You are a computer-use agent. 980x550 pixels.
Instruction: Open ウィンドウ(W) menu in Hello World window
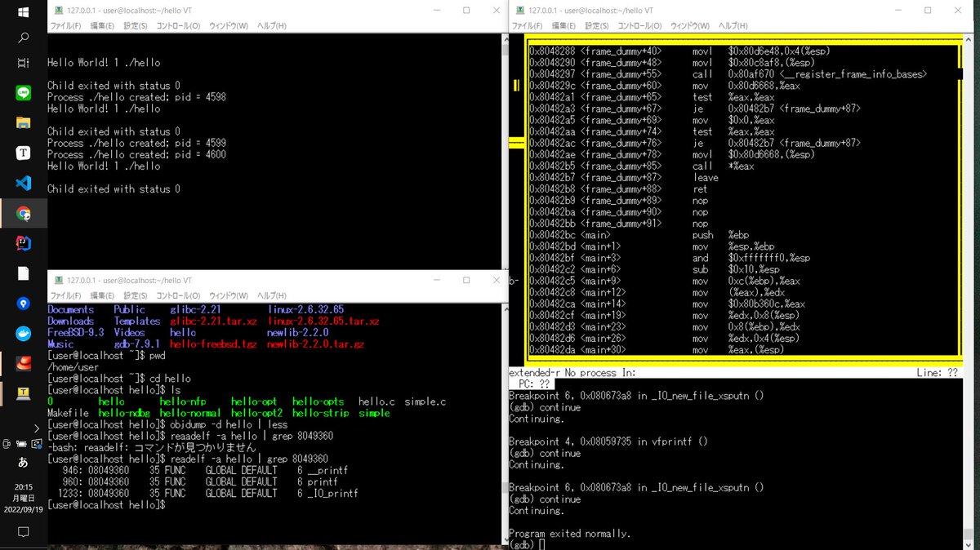[229, 26]
